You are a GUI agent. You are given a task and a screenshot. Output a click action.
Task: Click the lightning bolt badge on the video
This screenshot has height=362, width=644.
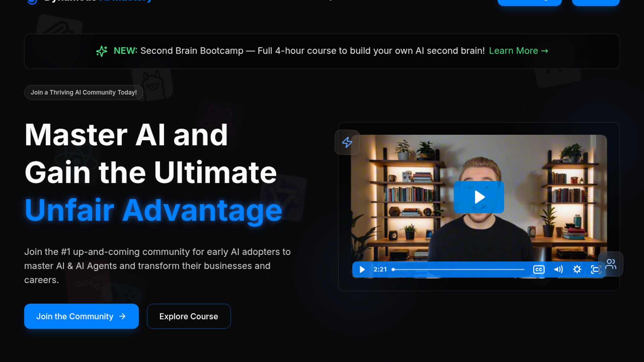pyautogui.click(x=347, y=142)
